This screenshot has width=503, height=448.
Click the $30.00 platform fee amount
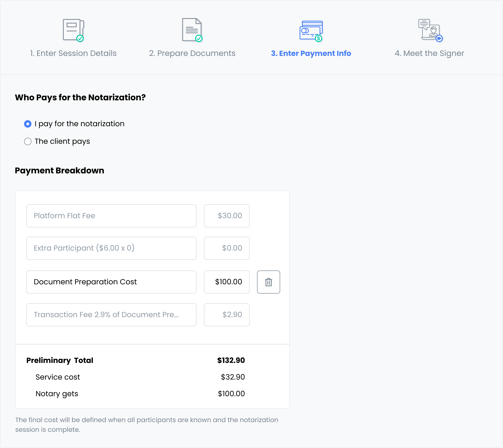tap(226, 216)
